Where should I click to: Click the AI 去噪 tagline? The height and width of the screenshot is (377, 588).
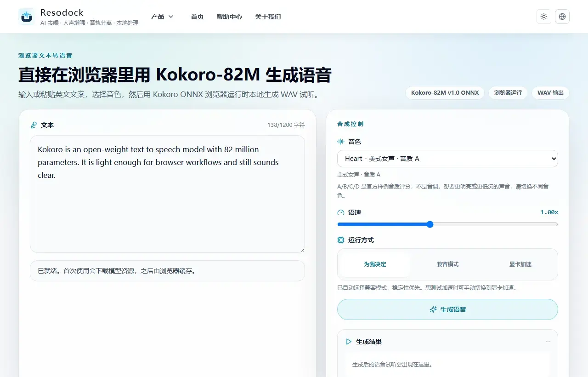click(89, 23)
